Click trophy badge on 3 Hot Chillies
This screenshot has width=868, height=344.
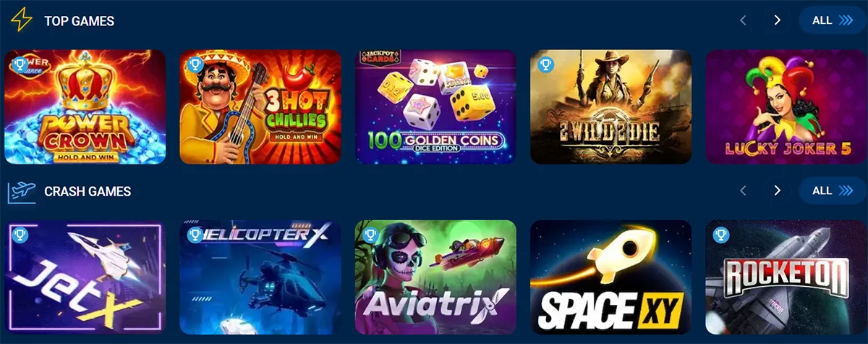[x=194, y=64]
